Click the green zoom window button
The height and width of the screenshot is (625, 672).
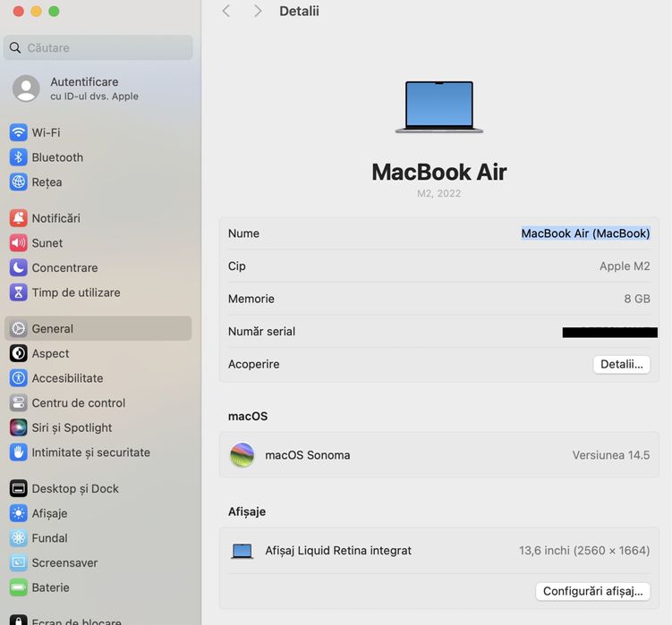click(x=54, y=11)
